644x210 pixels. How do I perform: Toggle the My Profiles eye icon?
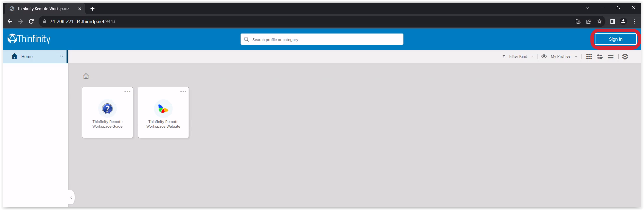point(544,56)
